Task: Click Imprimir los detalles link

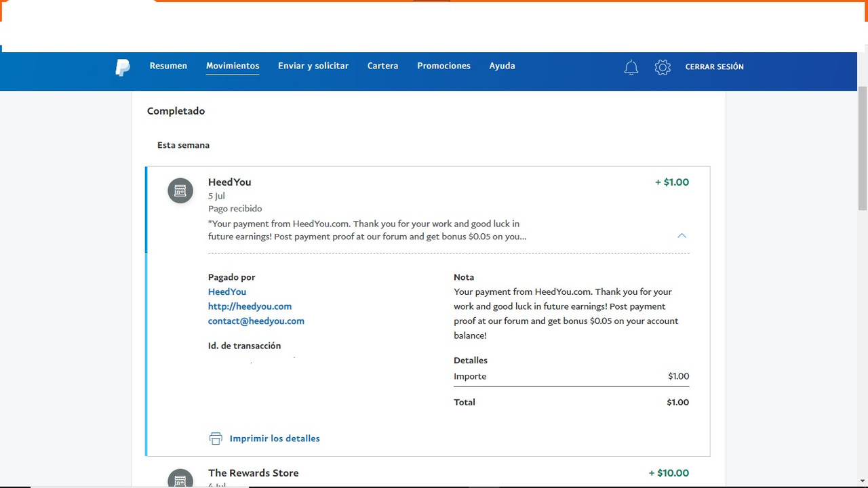Action: coord(275,439)
